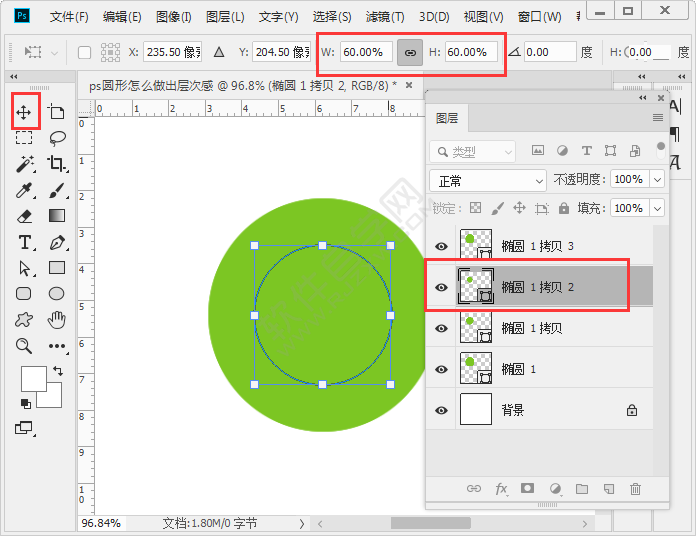Viewport: 696px width, 536px height.
Task: Expand the 填充 fill dropdown arrow
Action: (x=657, y=208)
